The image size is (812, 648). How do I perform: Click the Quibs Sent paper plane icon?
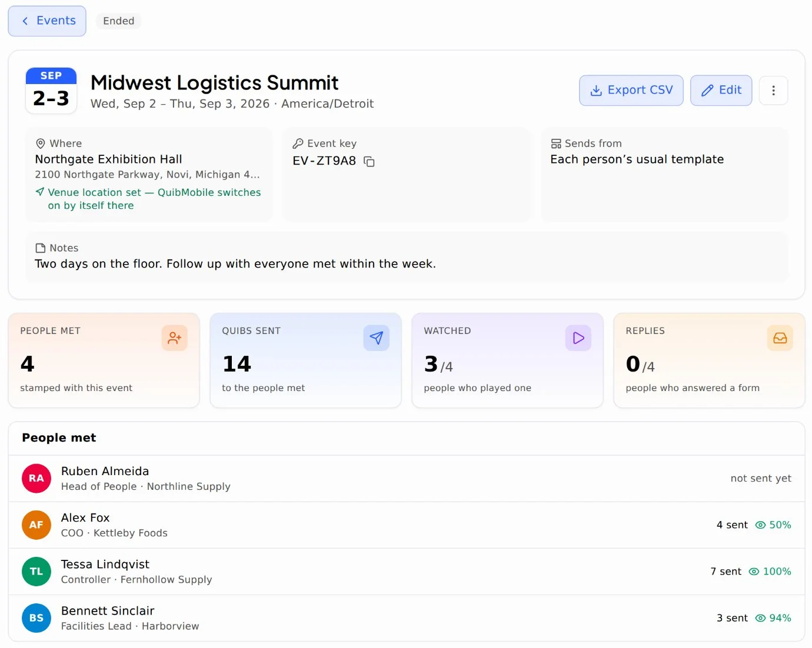pyautogui.click(x=377, y=338)
